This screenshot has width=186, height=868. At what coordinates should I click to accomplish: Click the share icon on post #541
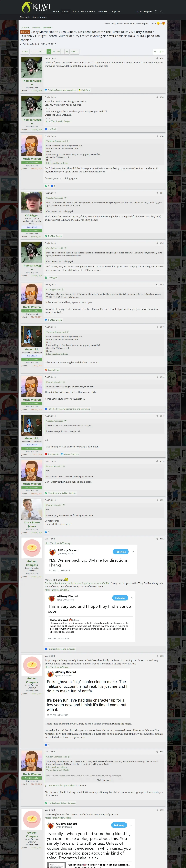pyautogui.click(x=157, y=58)
